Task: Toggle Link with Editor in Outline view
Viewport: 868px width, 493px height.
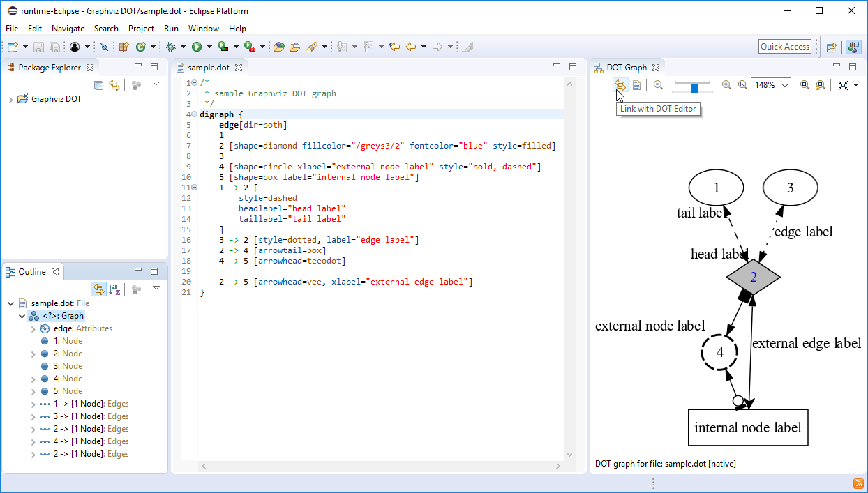Action: (98, 289)
